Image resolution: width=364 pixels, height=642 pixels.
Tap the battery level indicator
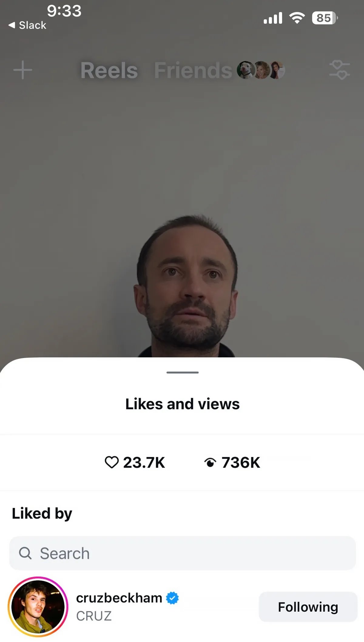coord(325,18)
